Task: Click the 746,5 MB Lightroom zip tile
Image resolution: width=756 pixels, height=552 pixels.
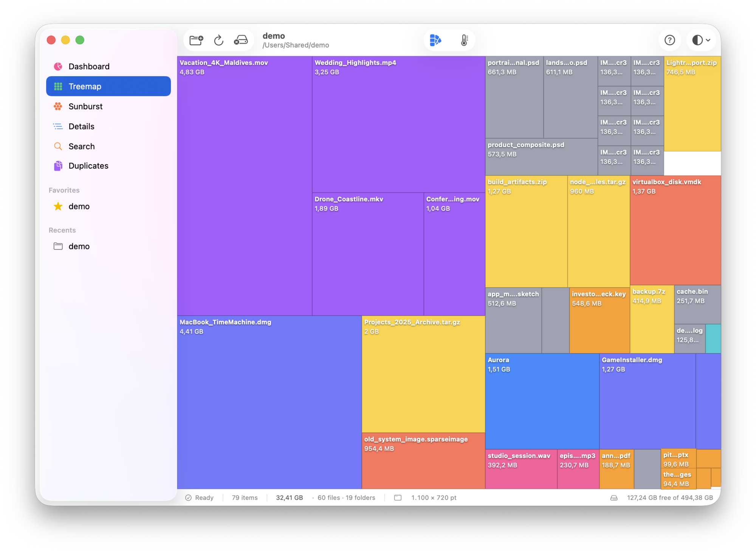Action: click(x=692, y=104)
